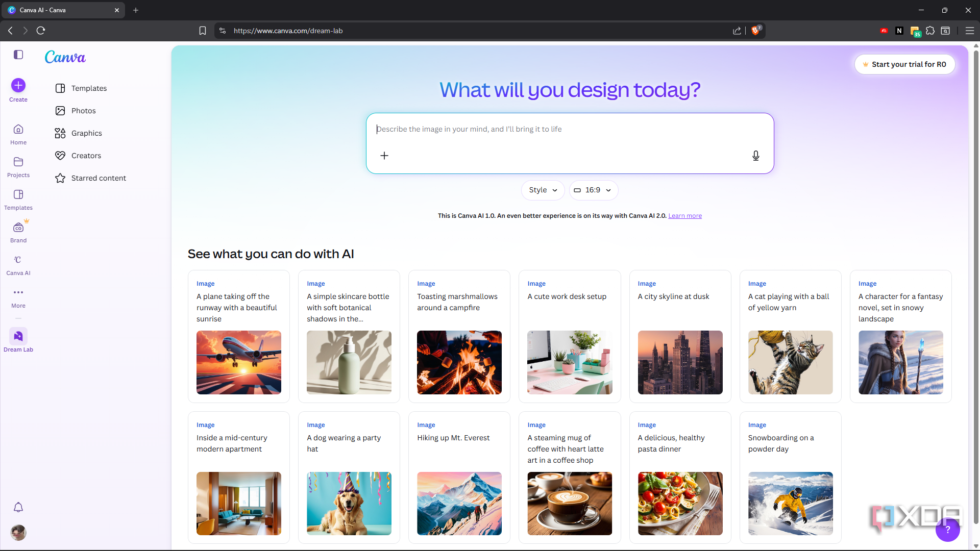Open Templates in the narrow sidebar rail
Viewport: 980px width, 551px height.
[x=18, y=200]
